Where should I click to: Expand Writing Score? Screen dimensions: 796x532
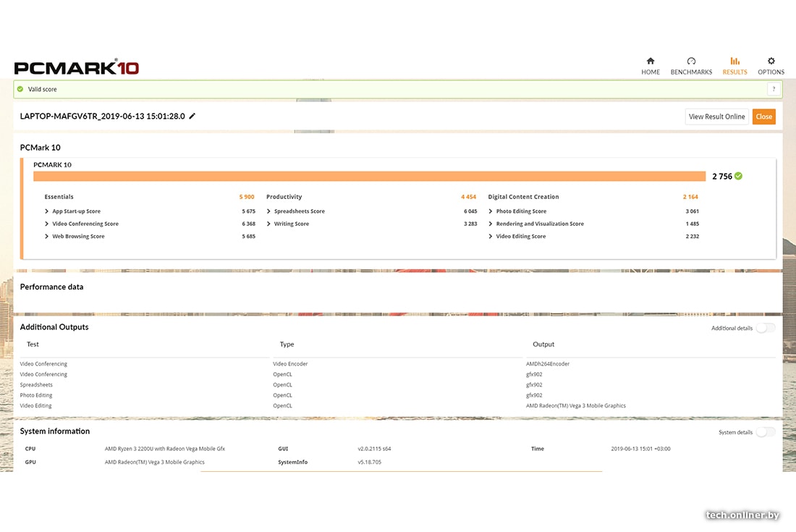[268, 224]
